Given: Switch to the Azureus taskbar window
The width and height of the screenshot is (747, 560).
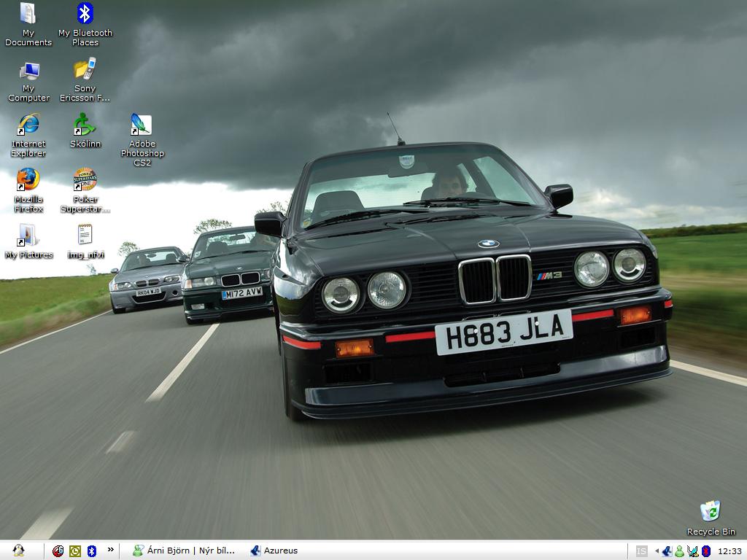Looking at the screenshot, I should [x=279, y=551].
